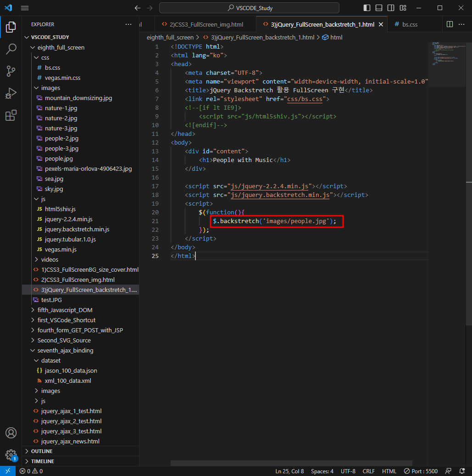Collapse the eighth_full_screen folder
The width and height of the screenshot is (472, 476).
(81, 47)
